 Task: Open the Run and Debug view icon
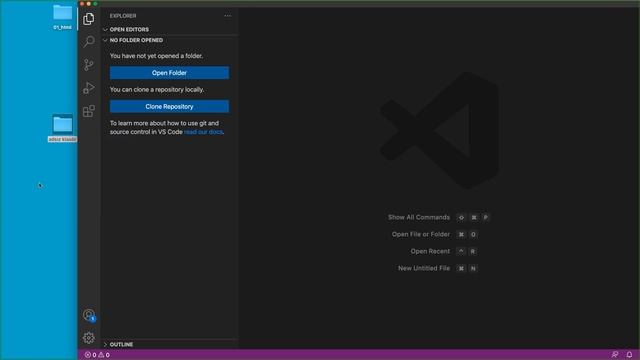tap(89, 88)
